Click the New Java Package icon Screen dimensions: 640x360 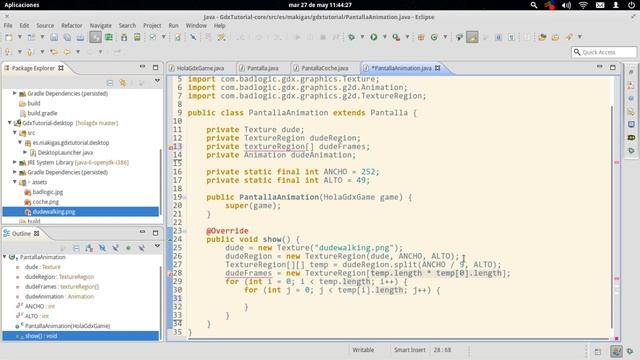tap(421, 37)
